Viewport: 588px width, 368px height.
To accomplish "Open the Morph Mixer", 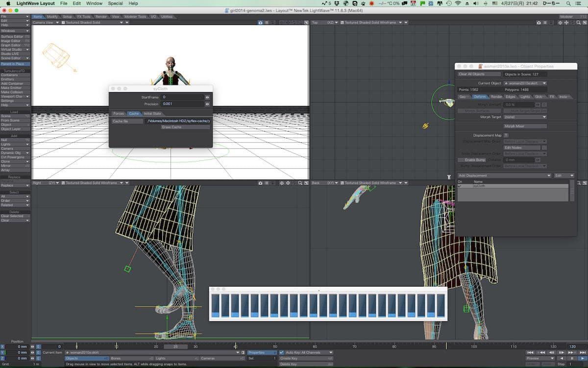I will coord(525,126).
